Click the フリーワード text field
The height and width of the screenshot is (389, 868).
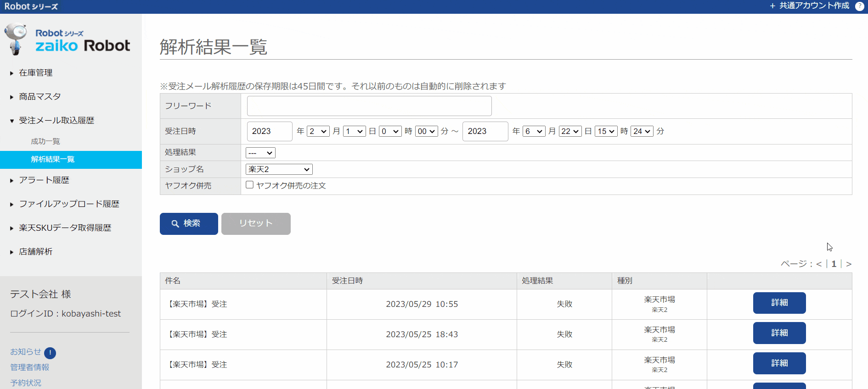point(369,106)
